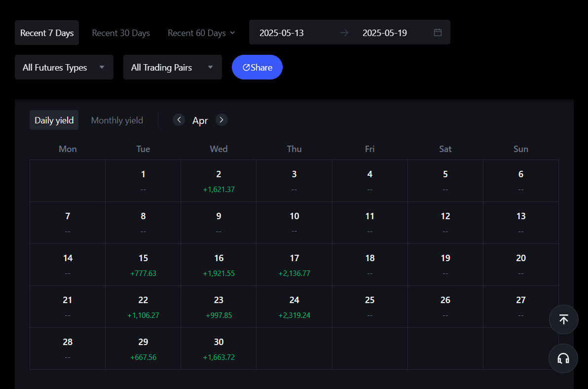Click calendar day 3
Screen dimensions: 588x389
[294, 181]
